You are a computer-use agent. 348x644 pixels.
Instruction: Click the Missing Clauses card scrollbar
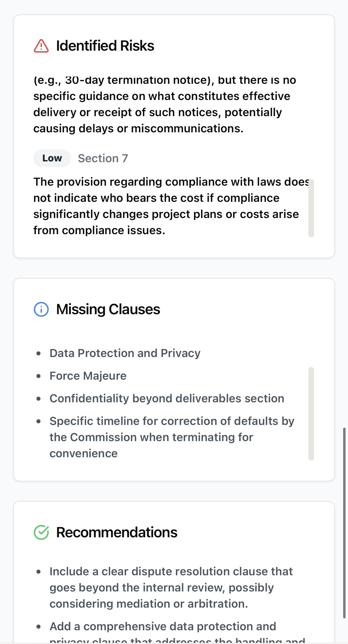(x=311, y=413)
